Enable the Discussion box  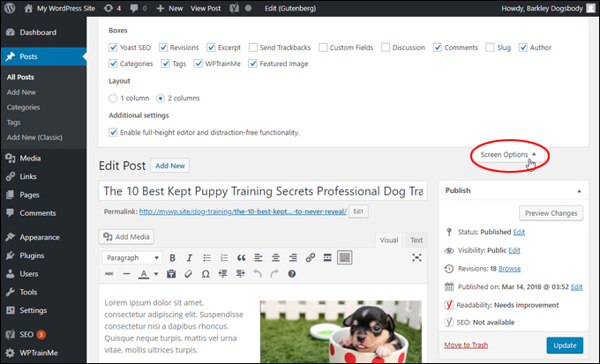pos(386,48)
